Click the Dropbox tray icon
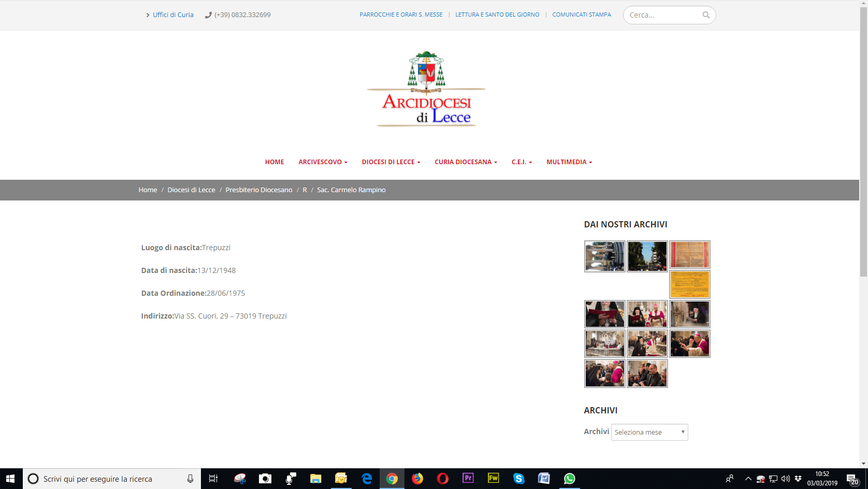 click(798, 479)
